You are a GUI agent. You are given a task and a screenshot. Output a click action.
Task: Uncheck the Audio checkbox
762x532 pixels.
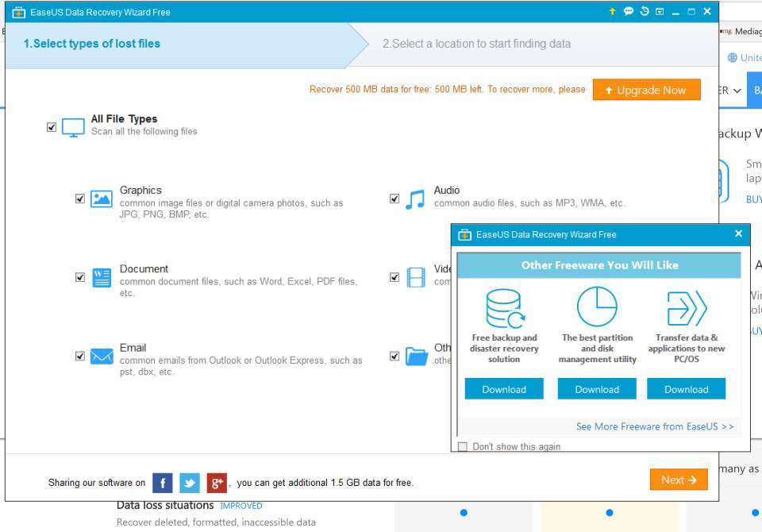[x=394, y=199]
